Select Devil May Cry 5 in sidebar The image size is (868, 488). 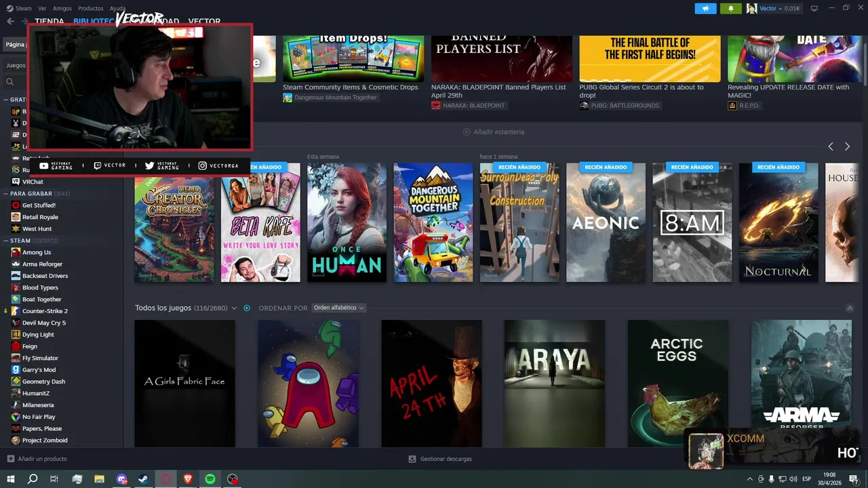point(44,323)
